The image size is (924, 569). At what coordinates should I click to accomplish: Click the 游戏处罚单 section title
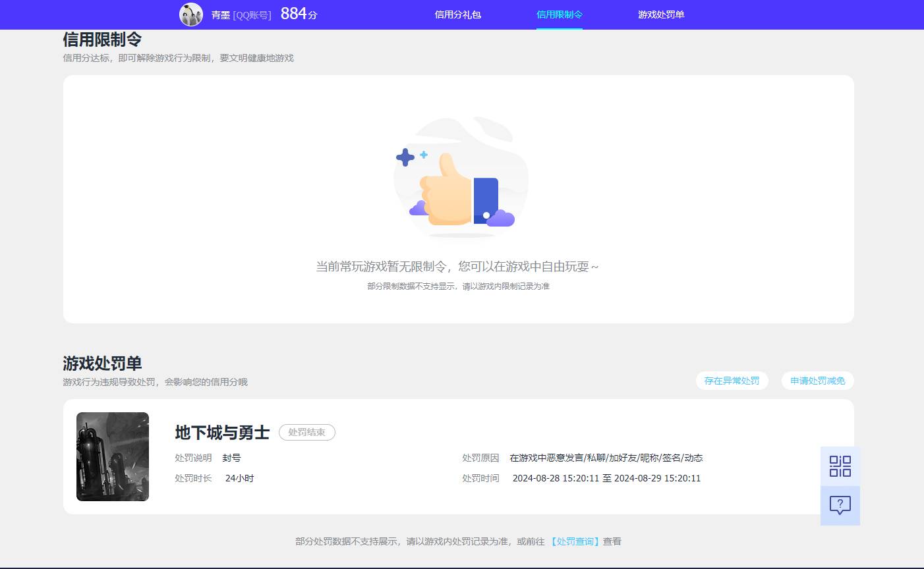[x=101, y=363]
